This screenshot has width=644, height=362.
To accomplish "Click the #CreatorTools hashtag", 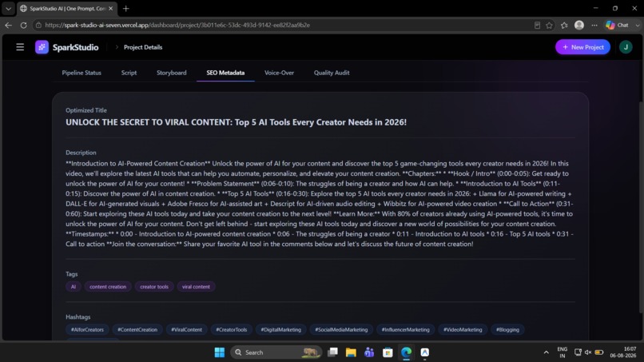I will 231,329.
